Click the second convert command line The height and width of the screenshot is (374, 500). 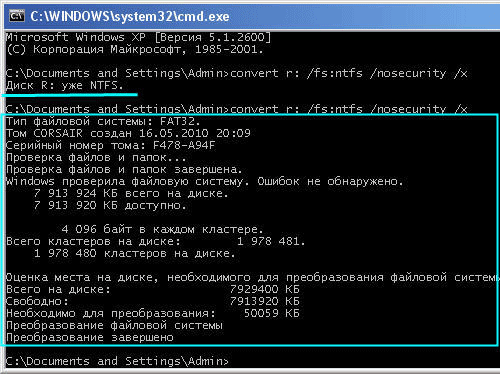click(x=237, y=108)
